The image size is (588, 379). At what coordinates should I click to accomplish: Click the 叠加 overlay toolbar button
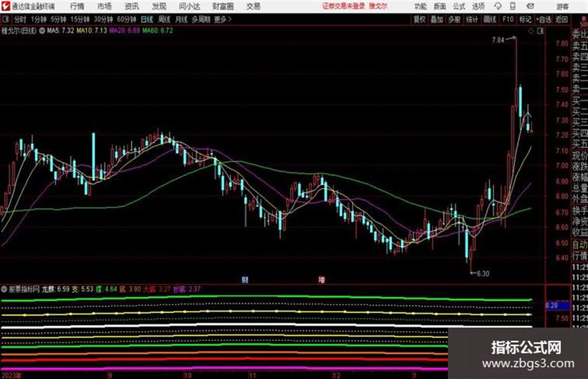(x=437, y=19)
